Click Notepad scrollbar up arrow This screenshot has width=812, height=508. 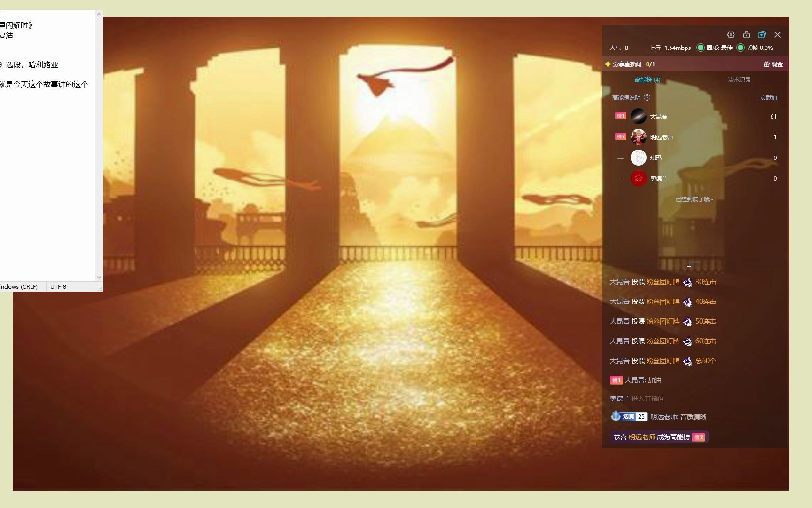99,14
